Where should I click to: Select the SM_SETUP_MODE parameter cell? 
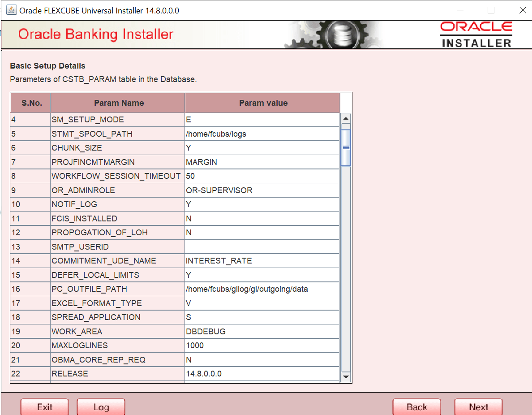click(x=118, y=120)
